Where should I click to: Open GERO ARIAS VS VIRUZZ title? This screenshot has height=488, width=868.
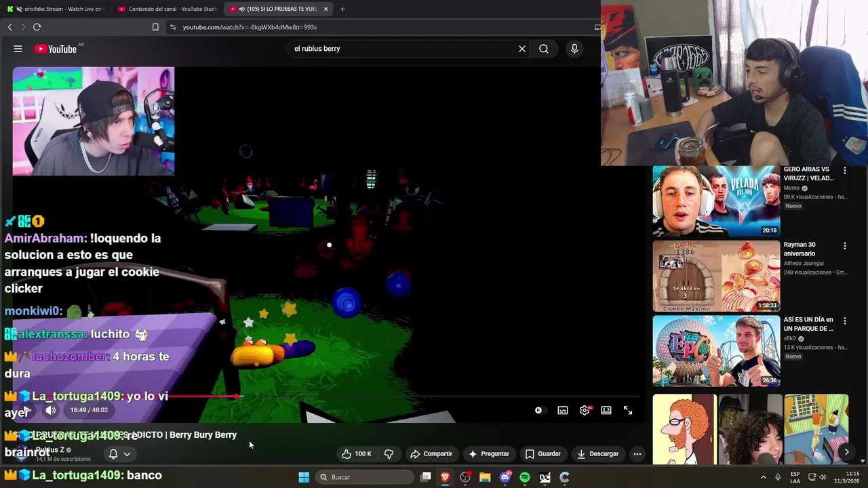[x=808, y=174]
